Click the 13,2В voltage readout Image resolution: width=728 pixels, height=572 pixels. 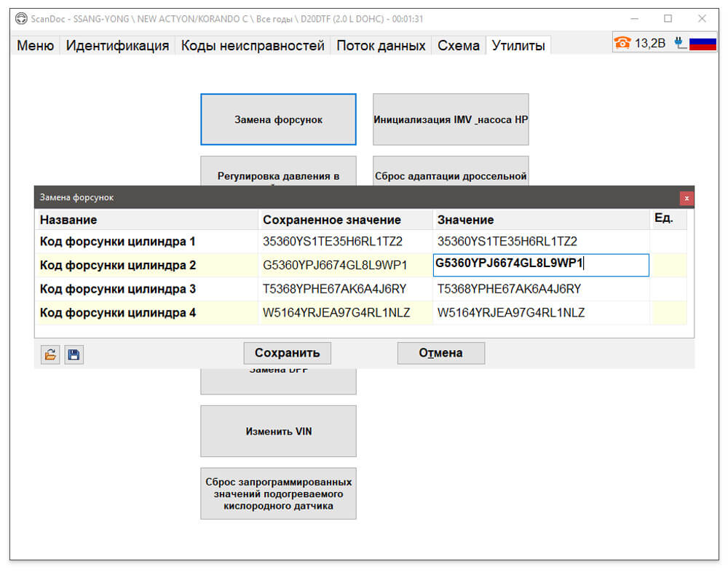(x=649, y=43)
